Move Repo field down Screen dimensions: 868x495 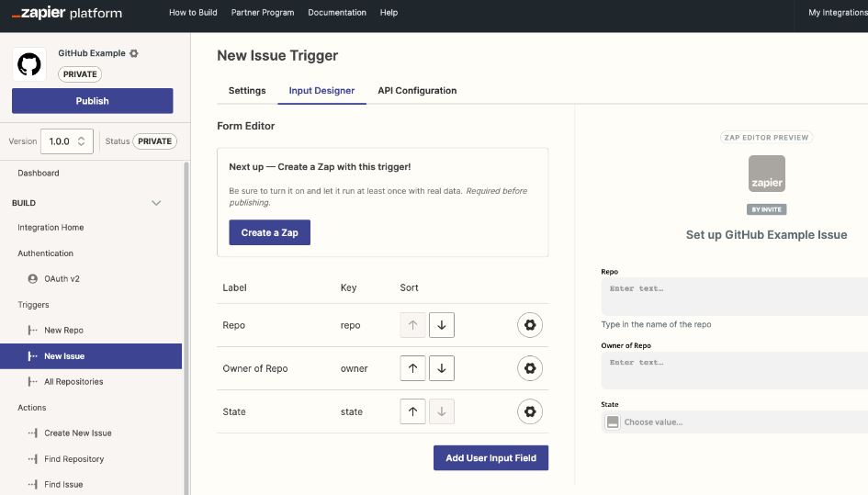[441, 325]
